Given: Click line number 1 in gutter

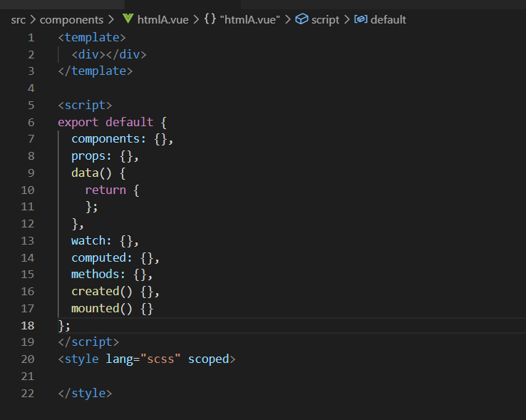Looking at the screenshot, I should [31, 37].
